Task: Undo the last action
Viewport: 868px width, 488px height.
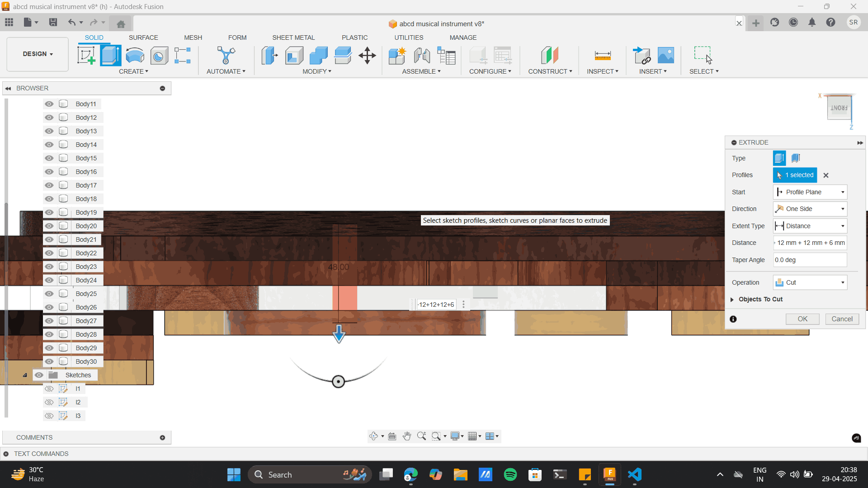Action: pyautogui.click(x=71, y=22)
